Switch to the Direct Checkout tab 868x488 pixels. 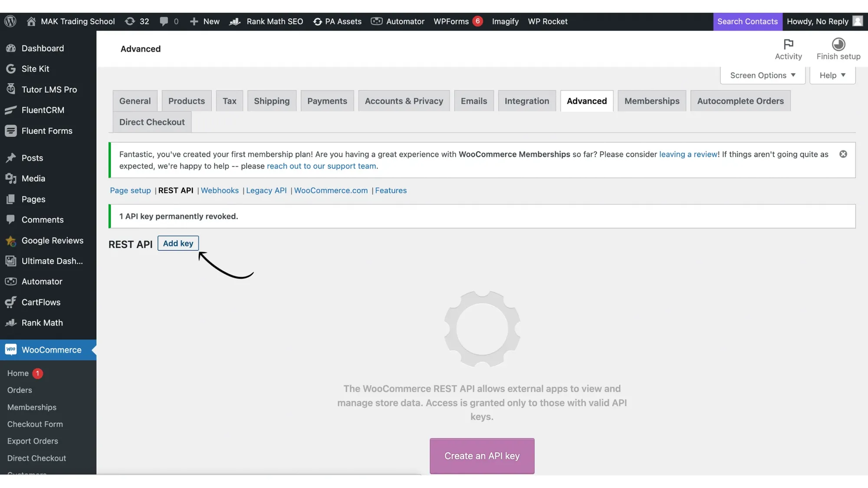[152, 122]
